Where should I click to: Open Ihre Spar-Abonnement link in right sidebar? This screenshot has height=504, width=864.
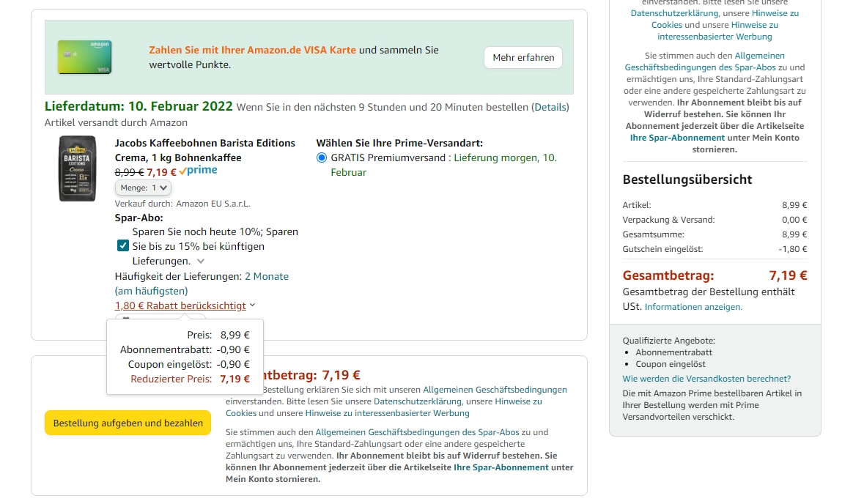[677, 138]
